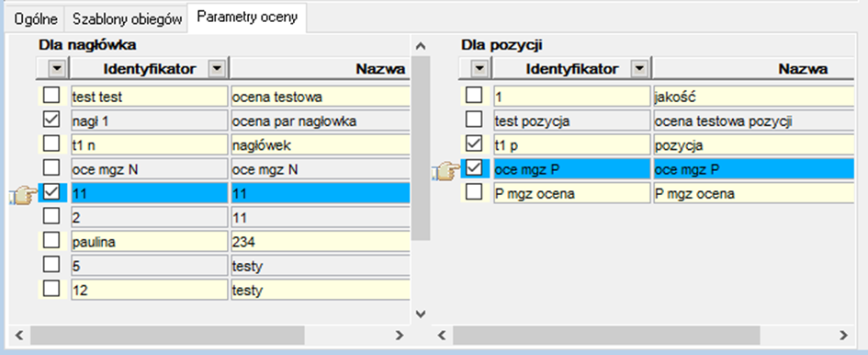Select 'ocena par nagłowka' name cell
Viewport: 868px width, 355px height.
tap(320, 120)
